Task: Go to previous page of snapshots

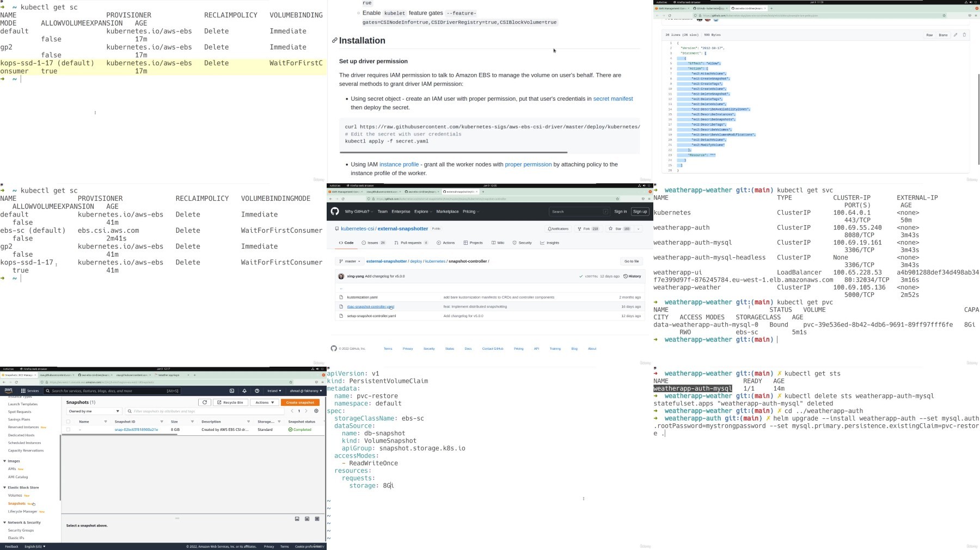Action: 292,411
